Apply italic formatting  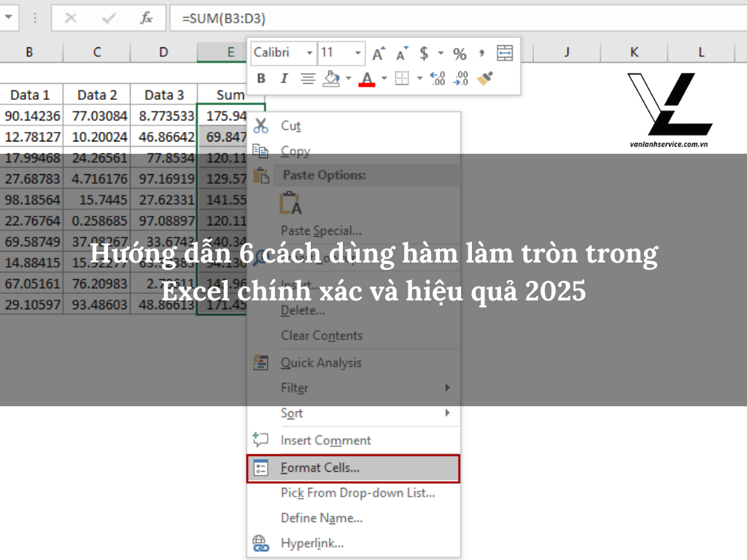[284, 78]
